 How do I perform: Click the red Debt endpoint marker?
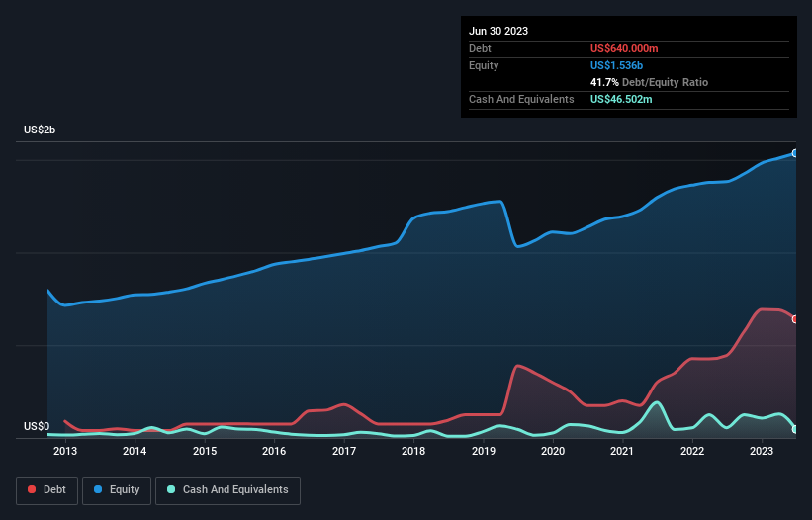pyautogui.click(x=794, y=318)
